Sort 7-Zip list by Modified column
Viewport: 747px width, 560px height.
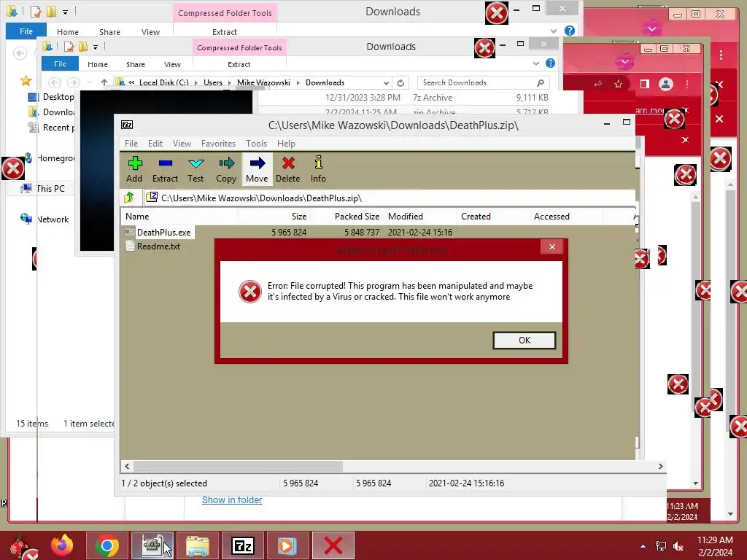click(419, 216)
